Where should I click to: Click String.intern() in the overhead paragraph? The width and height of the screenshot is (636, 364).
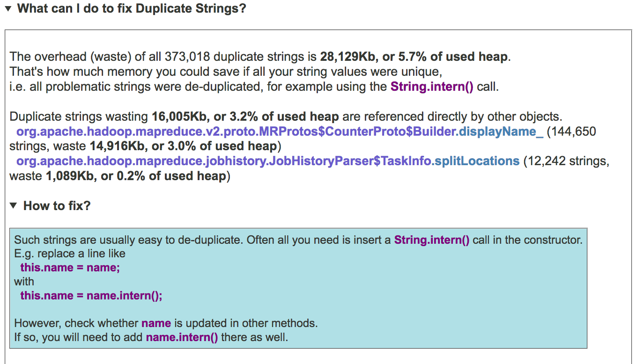click(432, 87)
